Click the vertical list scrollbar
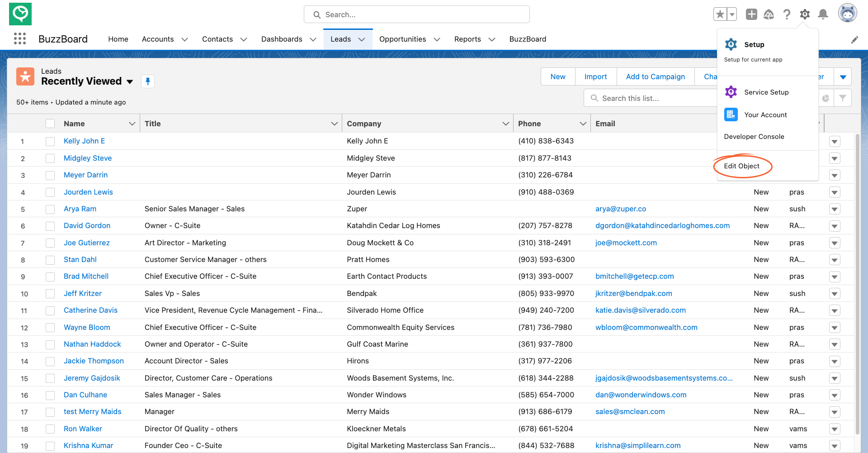Image resolution: width=868 pixels, height=453 pixels. tap(858, 284)
